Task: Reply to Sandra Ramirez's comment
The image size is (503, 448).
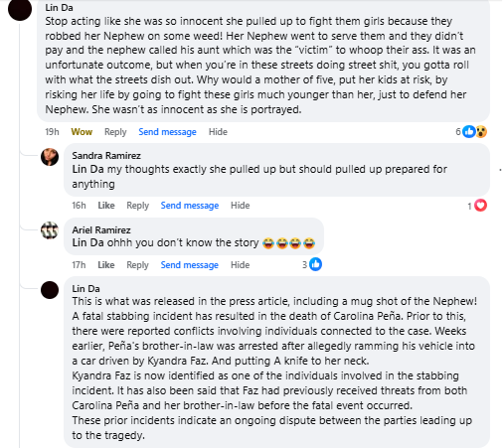Action: [x=137, y=206]
